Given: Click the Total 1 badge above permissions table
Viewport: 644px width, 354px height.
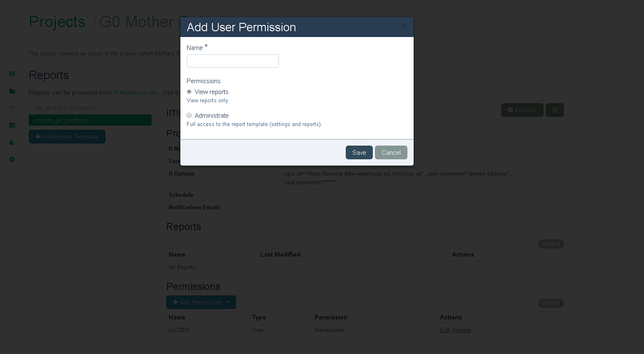Looking at the screenshot, I should coord(551,303).
